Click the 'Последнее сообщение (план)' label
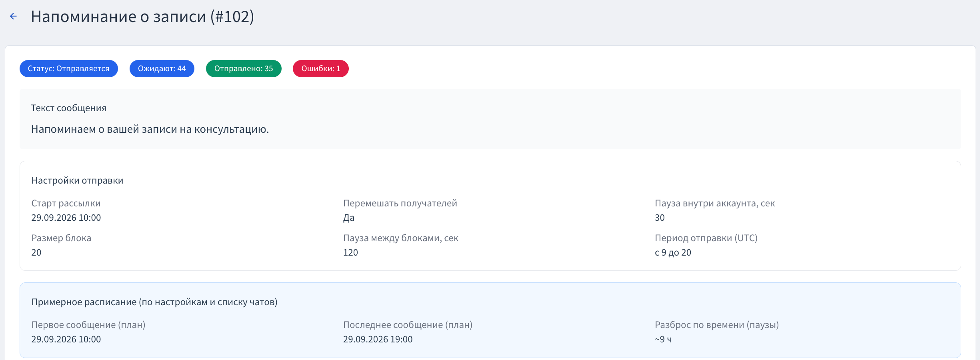Screen dimensions: 980x360 tap(408, 325)
